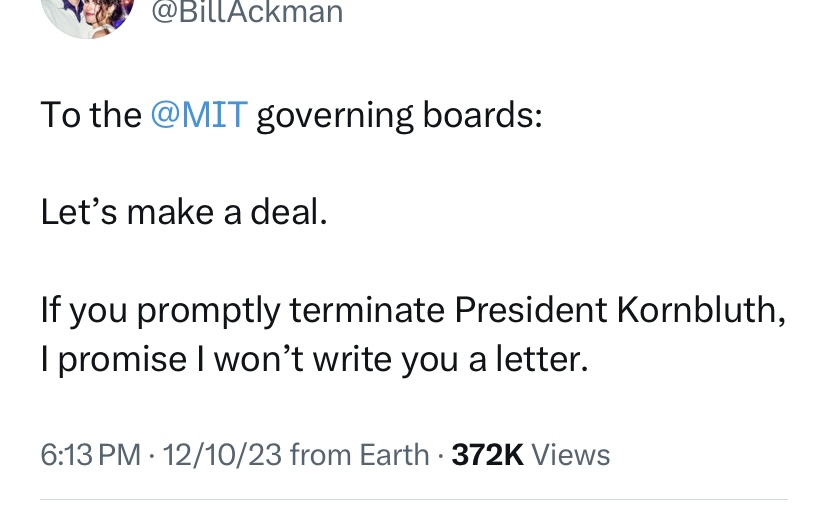Select the 'from Earth' location text
Viewport: 828px width, 516px height.
click(360, 455)
